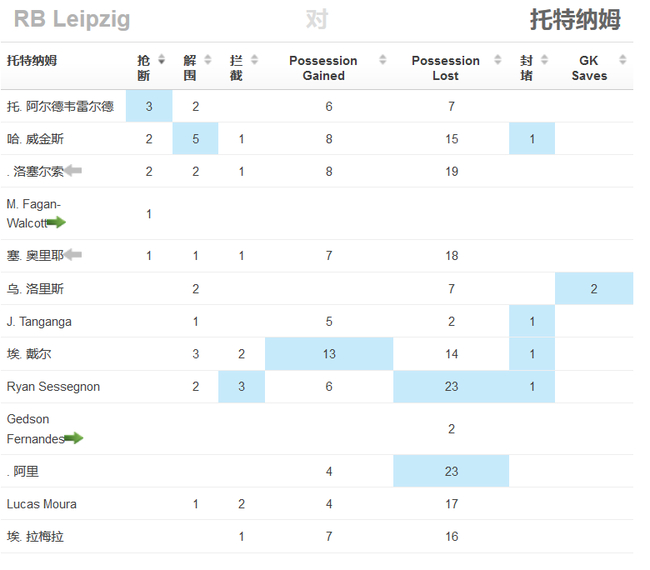
Task: Click substituted-on arrow beside Gedson Fernandes
Action: [x=74, y=438]
